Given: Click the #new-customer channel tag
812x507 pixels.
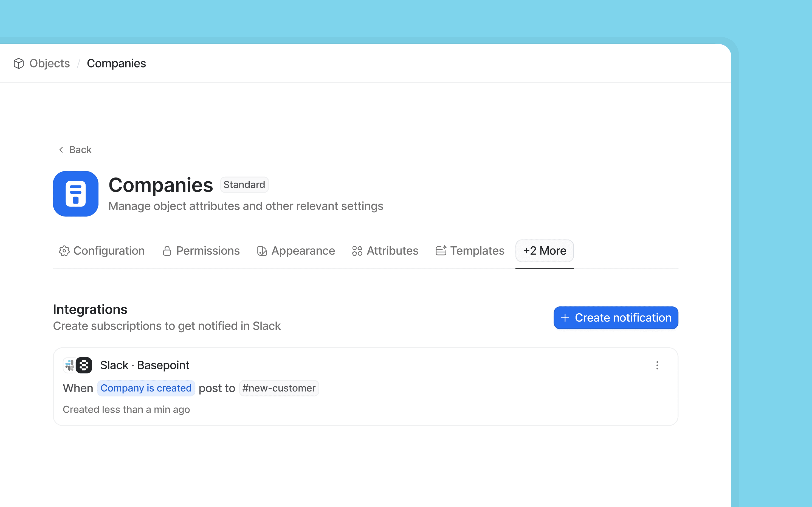Looking at the screenshot, I should pos(279,388).
